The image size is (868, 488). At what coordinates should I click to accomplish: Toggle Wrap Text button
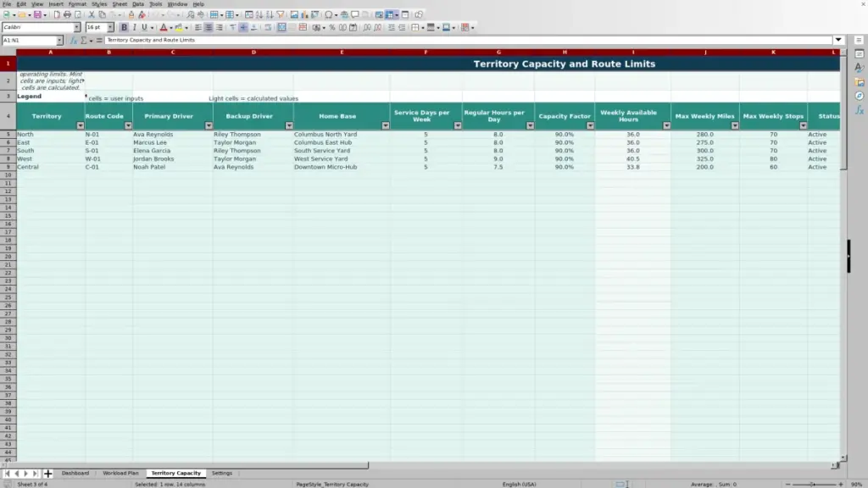coord(268,27)
